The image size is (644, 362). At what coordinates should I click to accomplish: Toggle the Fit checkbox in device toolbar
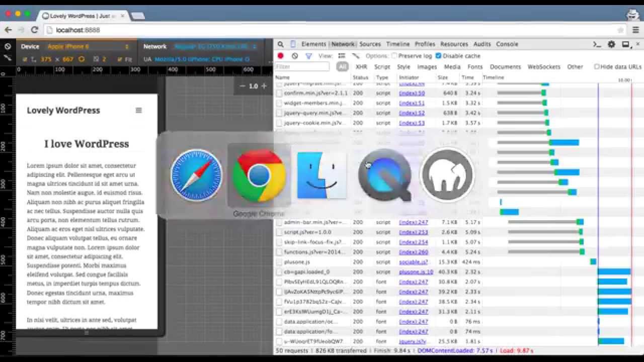point(121,59)
